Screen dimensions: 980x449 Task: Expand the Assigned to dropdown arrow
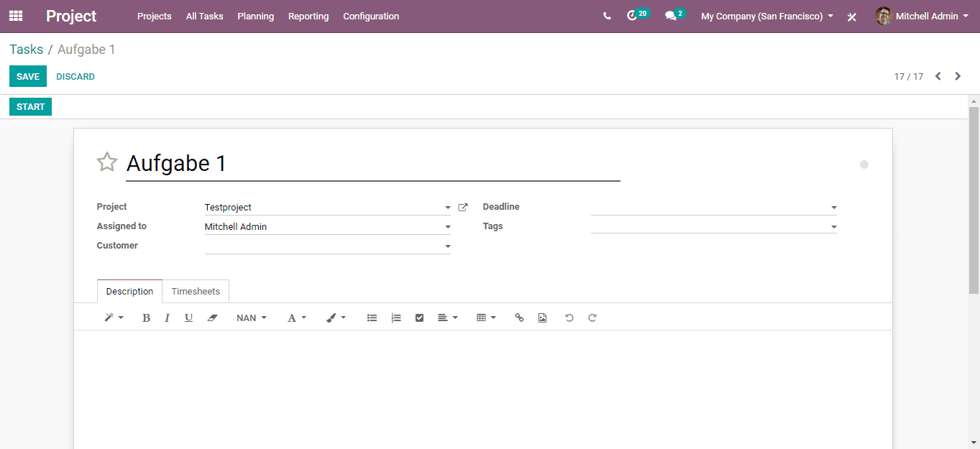pos(447,227)
